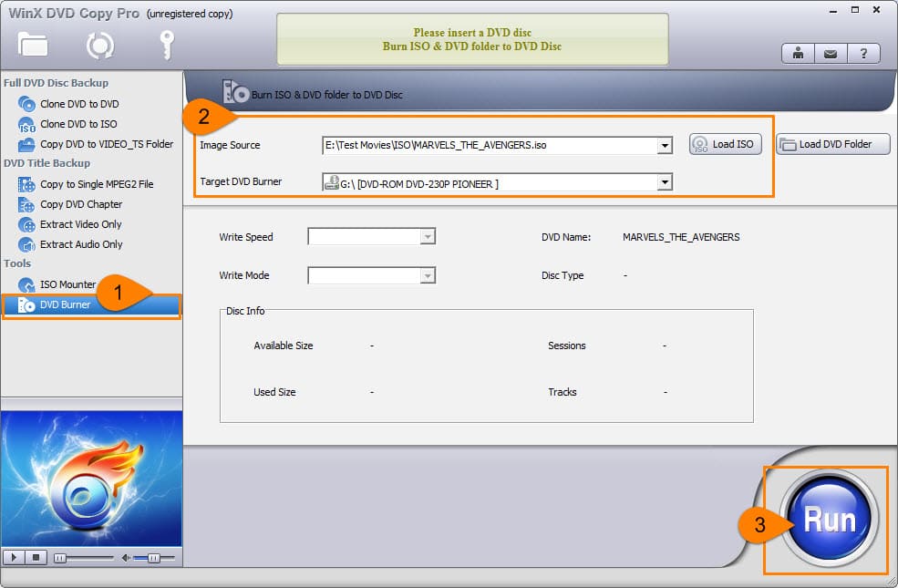Click the circular refresh icon in the top toolbar
Image resolution: width=898 pixels, height=588 pixels.
point(99,45)
